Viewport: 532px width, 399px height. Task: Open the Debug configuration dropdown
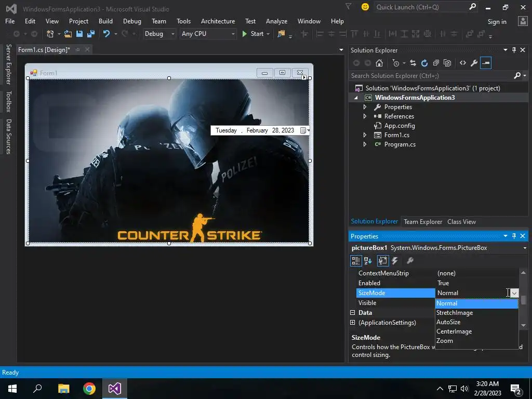pos(172,34)
